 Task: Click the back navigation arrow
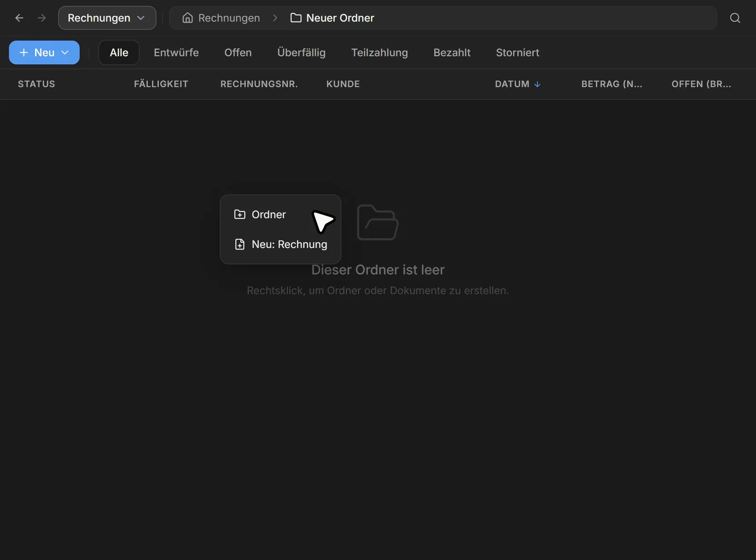click(19, 18)
